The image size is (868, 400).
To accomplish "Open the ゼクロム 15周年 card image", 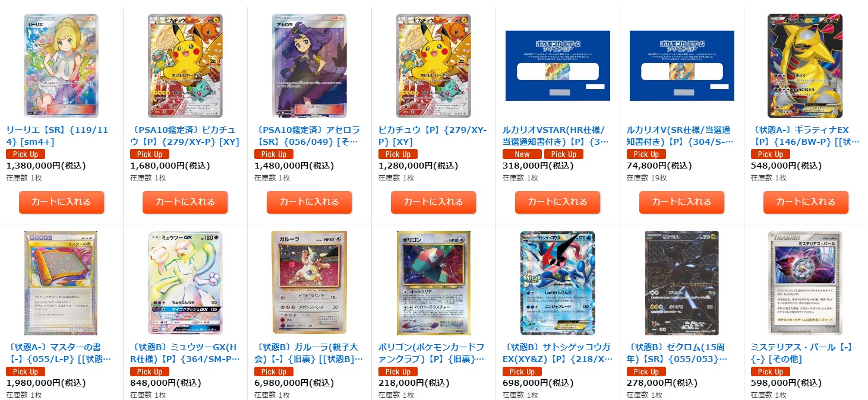I will 681,283.
